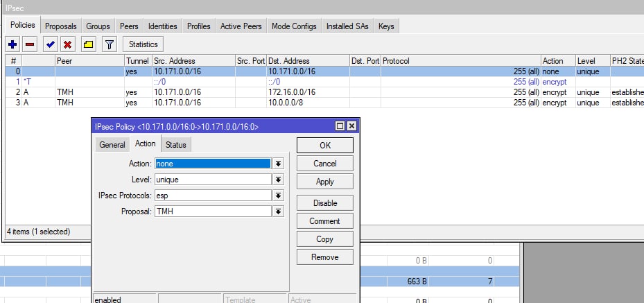Select the template policy row ::/0
The width and height of the screenshot is (644, 303).
[x=324, y=82]
